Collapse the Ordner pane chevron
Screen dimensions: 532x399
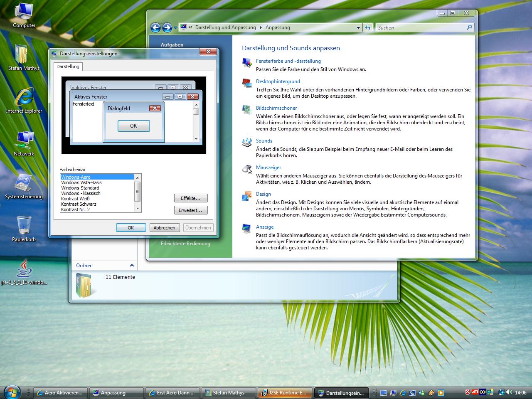click(x=132, y=266)
